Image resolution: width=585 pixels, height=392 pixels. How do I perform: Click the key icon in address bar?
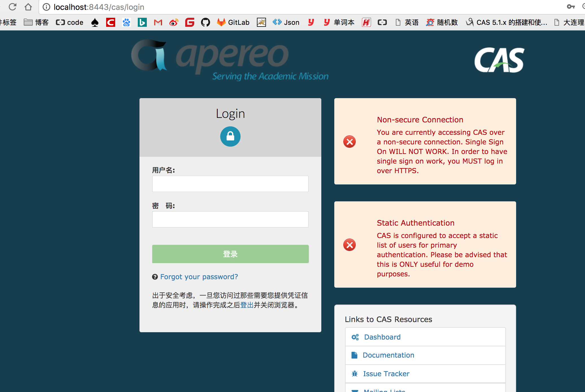pos(571,7)
